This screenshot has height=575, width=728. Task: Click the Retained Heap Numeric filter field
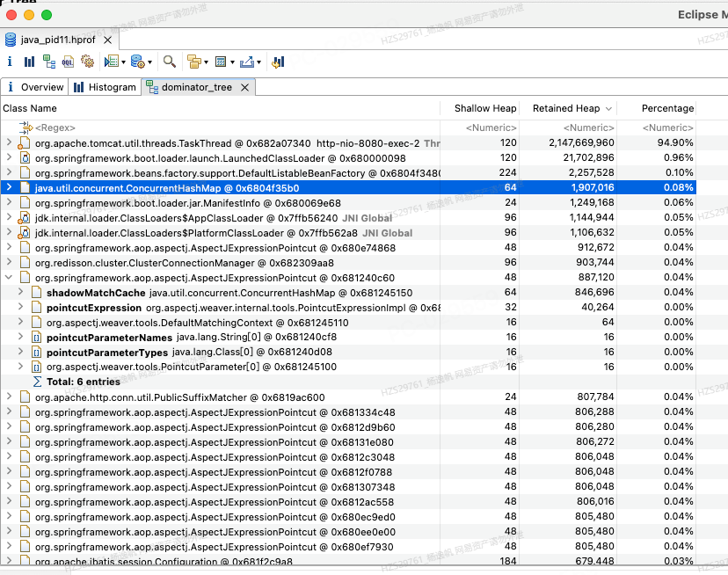(568, 127)
